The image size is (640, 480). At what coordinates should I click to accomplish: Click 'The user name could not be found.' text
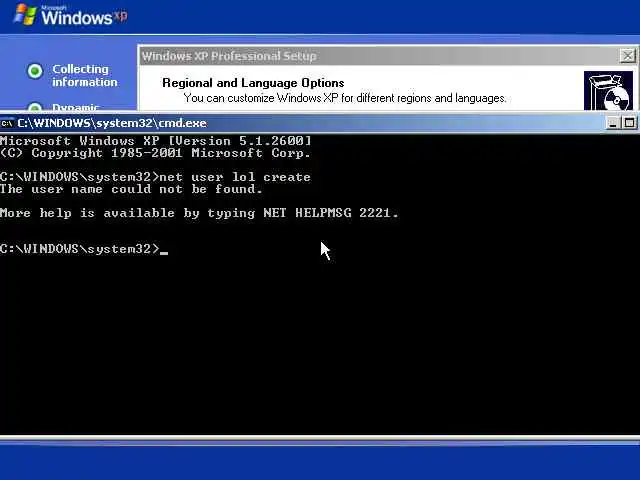pos(131,189)
